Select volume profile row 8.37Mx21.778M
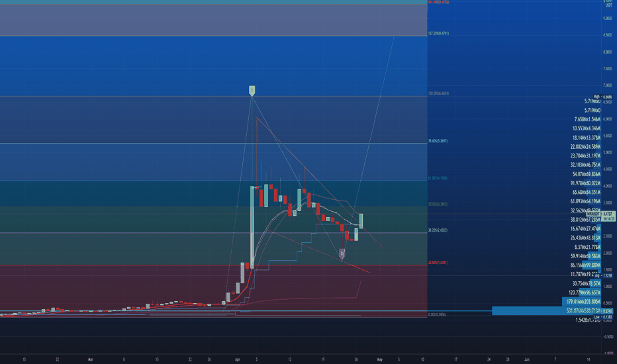This screenshot has height=364, width=617. click(x=587, y=247)
